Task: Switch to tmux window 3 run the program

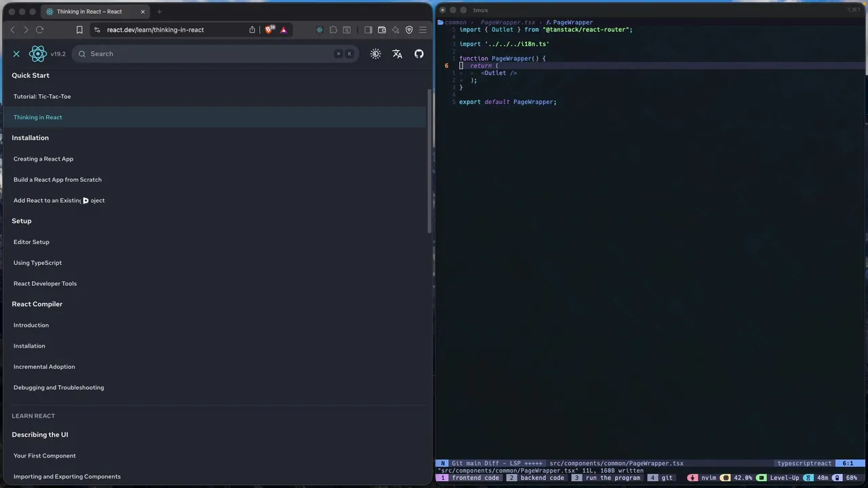Action: click(608, 478)
